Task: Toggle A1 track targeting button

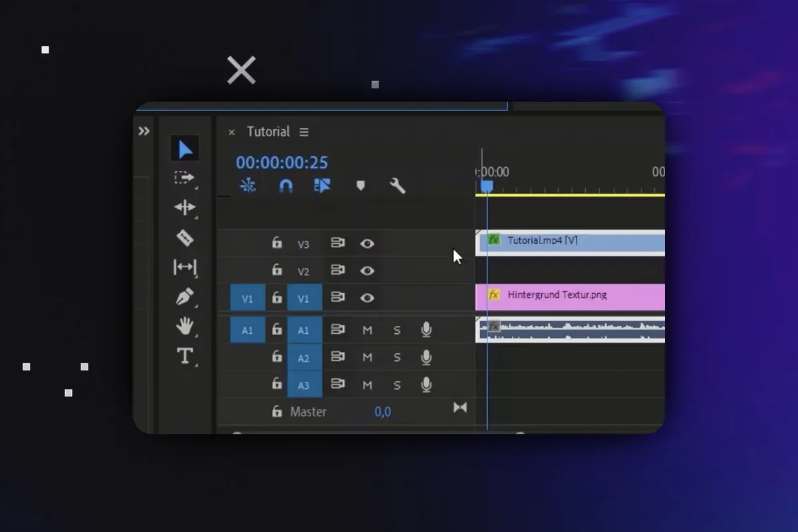Action: coord(305,330)
